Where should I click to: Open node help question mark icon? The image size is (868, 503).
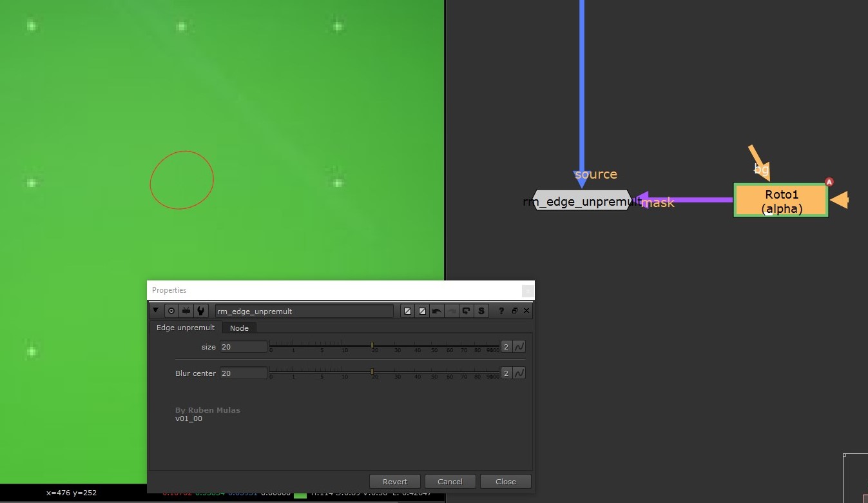click(x=501, y=311)
